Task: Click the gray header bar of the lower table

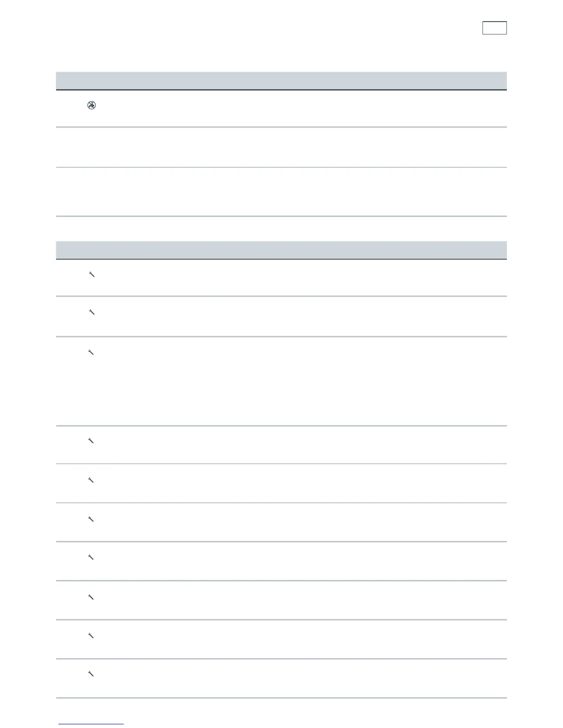Action: point(281,250)
